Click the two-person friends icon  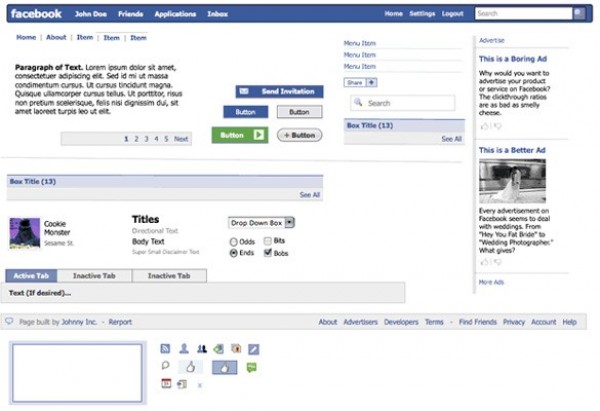tap(201, 349)
